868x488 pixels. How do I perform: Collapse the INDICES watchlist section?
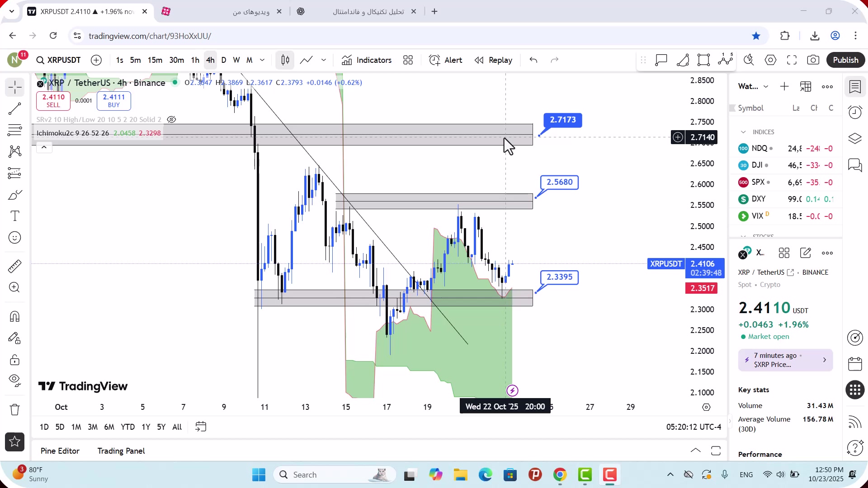point(743,132)
